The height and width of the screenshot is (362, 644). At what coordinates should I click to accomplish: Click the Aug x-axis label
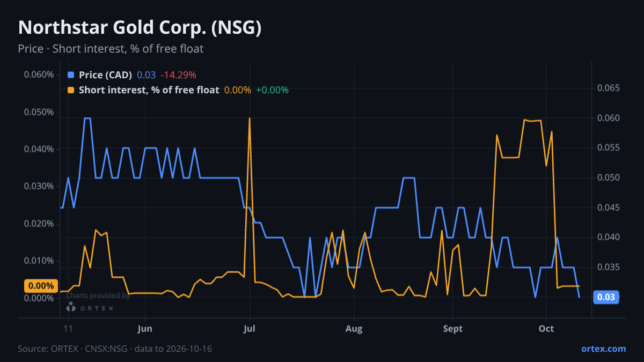(x=354, y=329)
